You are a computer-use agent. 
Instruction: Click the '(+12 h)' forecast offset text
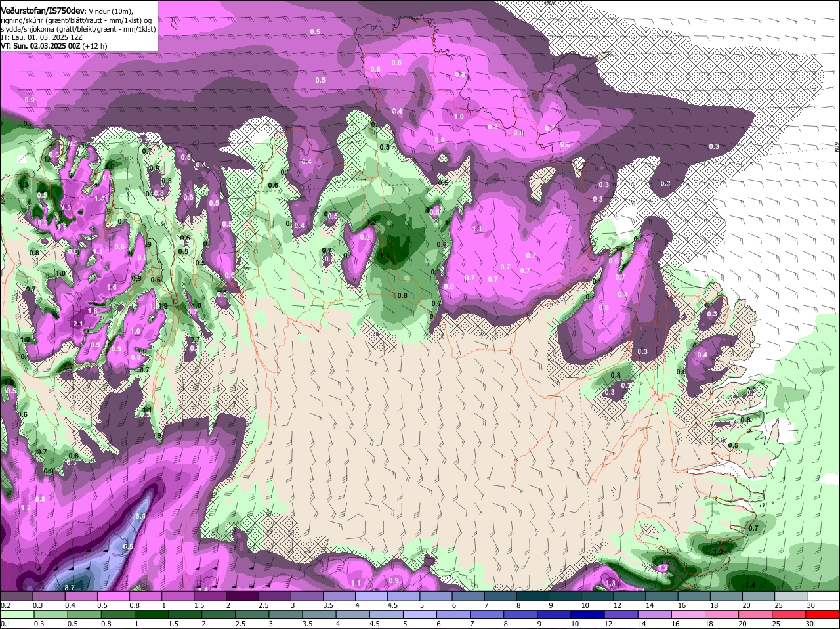pyautogui.click(x=95, y=46)
